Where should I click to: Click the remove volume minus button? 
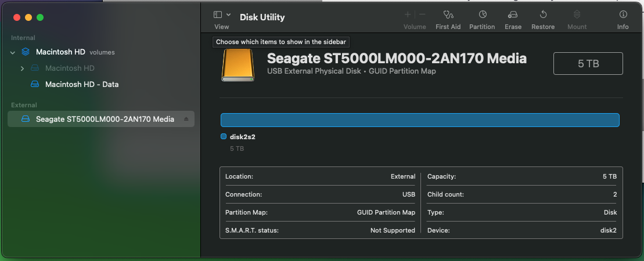pyautogui.click(x=422, y=14)
